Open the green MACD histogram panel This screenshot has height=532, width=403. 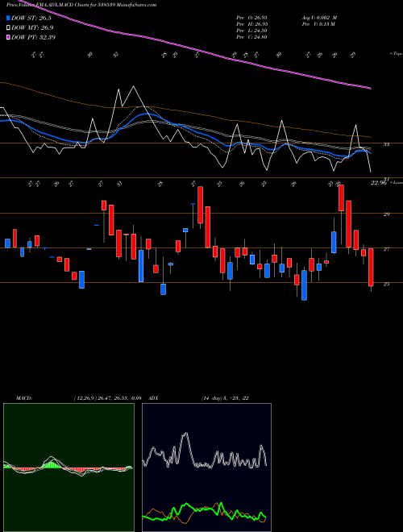tap(69, 468)
